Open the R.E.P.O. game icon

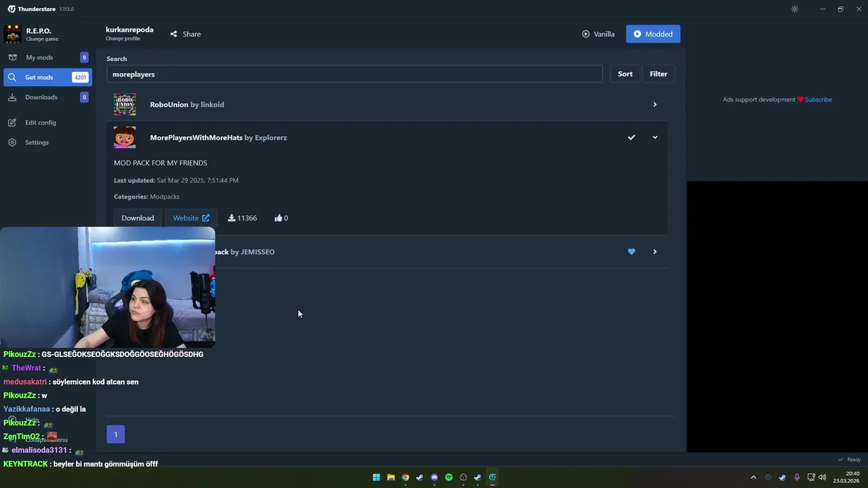point(12,34)
